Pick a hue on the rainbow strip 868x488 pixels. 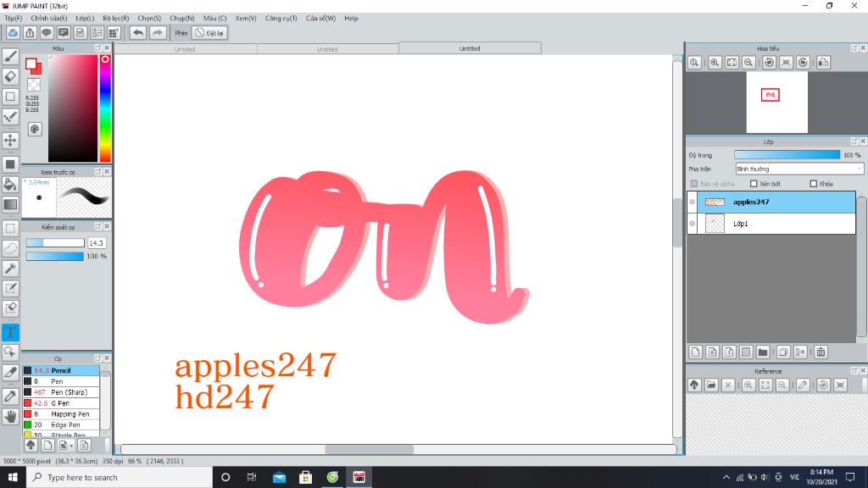tap(105, 108)
